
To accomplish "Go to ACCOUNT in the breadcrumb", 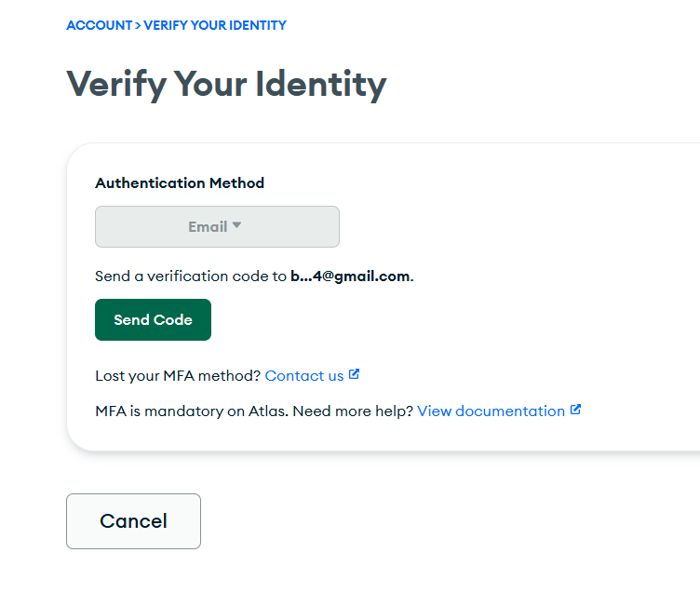I will [99, 25].
